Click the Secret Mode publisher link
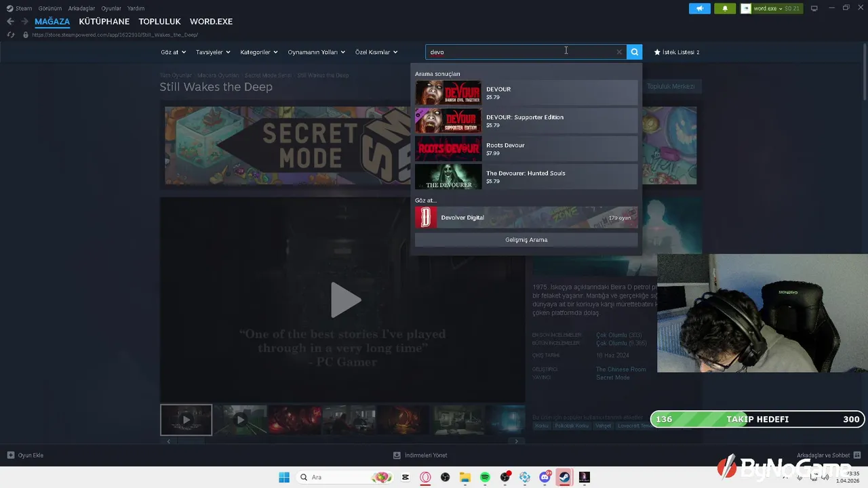868x488 pixels. coord(613,378)
